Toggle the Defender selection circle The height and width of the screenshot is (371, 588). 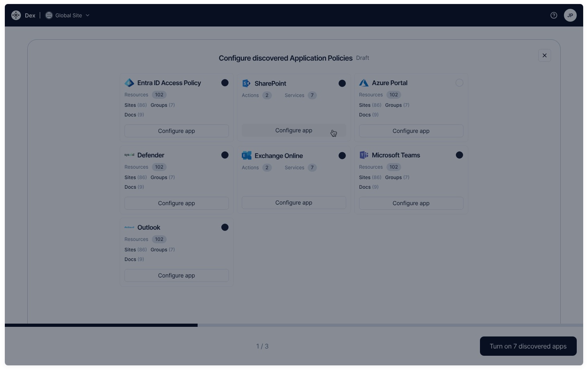[225, 155]
